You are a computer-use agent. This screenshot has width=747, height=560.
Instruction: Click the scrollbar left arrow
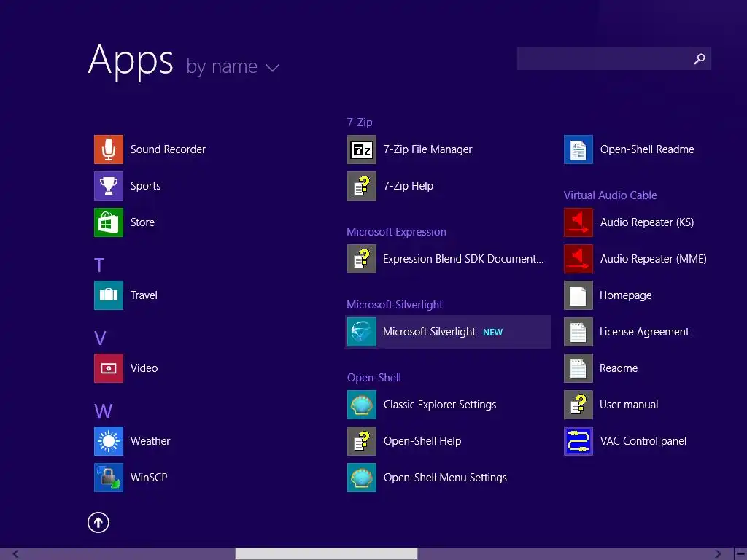pyautogui.click(x=16, y=554)
